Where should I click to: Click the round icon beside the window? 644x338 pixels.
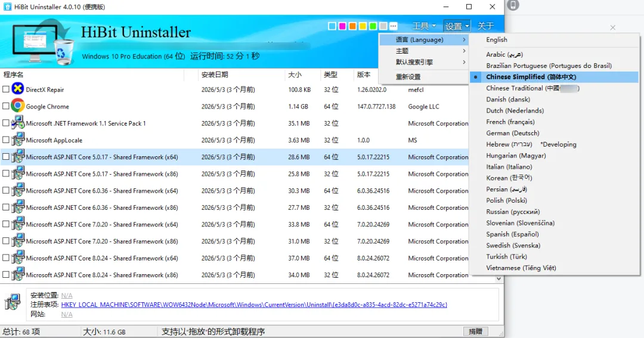[x=513, y=5]
